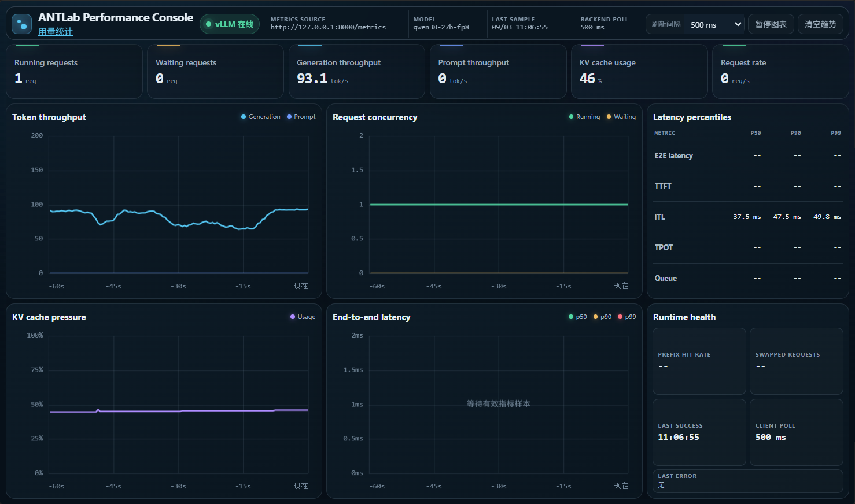Screen dimensions: 855x504
Task: Open the KV cache usage card
Action: click(639, 71)
